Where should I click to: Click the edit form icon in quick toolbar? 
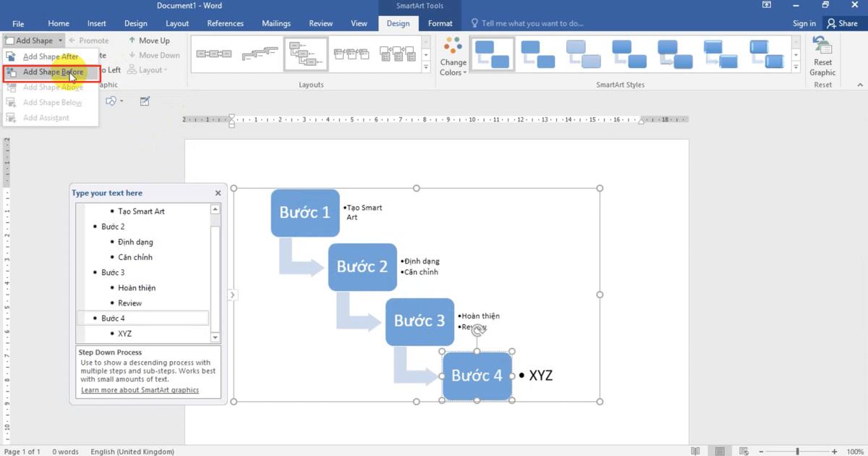coord(145,101)
